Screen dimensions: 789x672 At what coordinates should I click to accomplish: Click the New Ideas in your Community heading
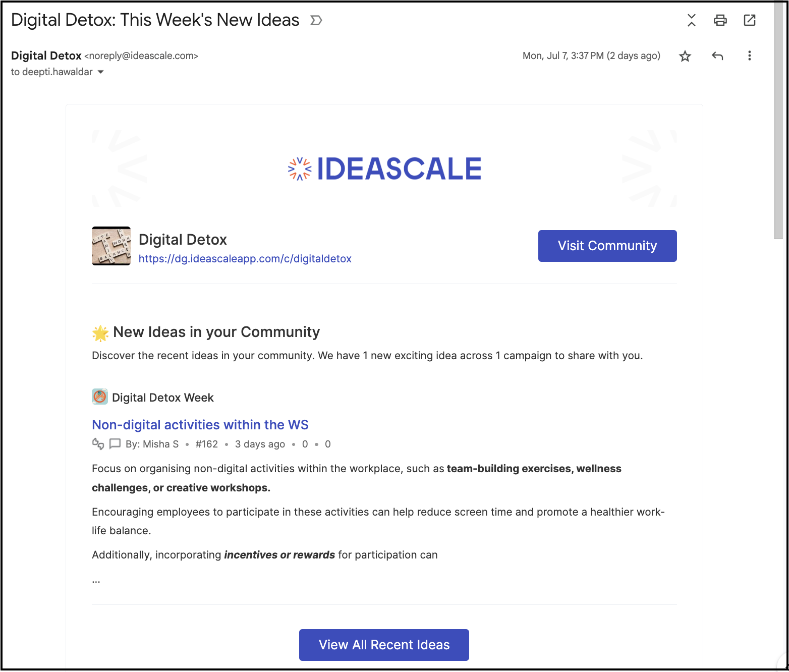click(x=216, y=332)
